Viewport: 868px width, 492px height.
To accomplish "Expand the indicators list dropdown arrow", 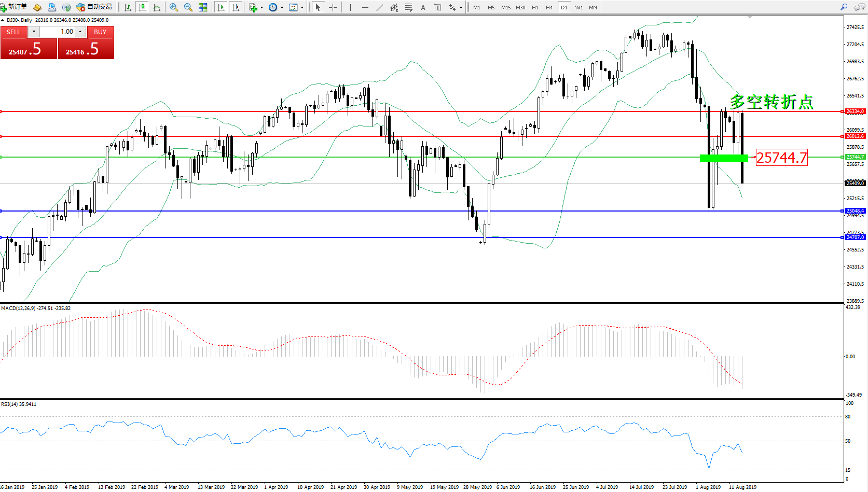I will tap(261, 8).
